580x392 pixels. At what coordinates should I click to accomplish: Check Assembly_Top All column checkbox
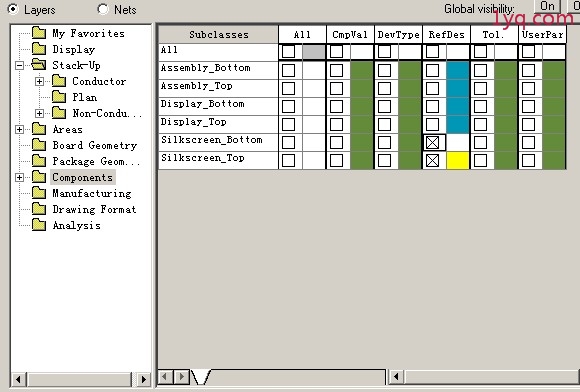tap(289, 88)
